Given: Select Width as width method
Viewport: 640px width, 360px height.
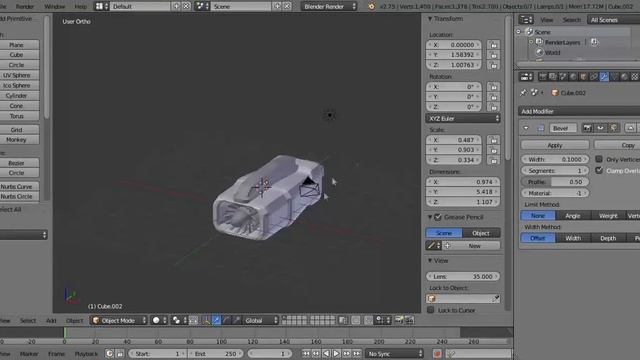Looking at the screenshot, I should pos(573,238).
